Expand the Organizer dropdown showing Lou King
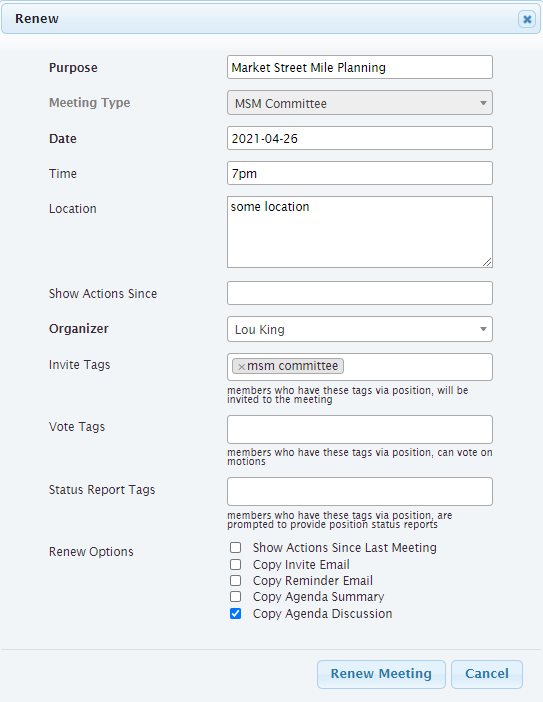The height and width of the screenshot is (702, 543). [x=360, y=329]
